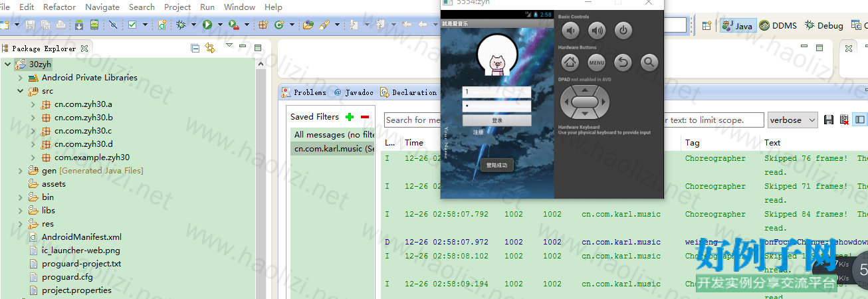Click the emulator volume up button
This screenshot has height=299, width=868.
pos(597,30)
